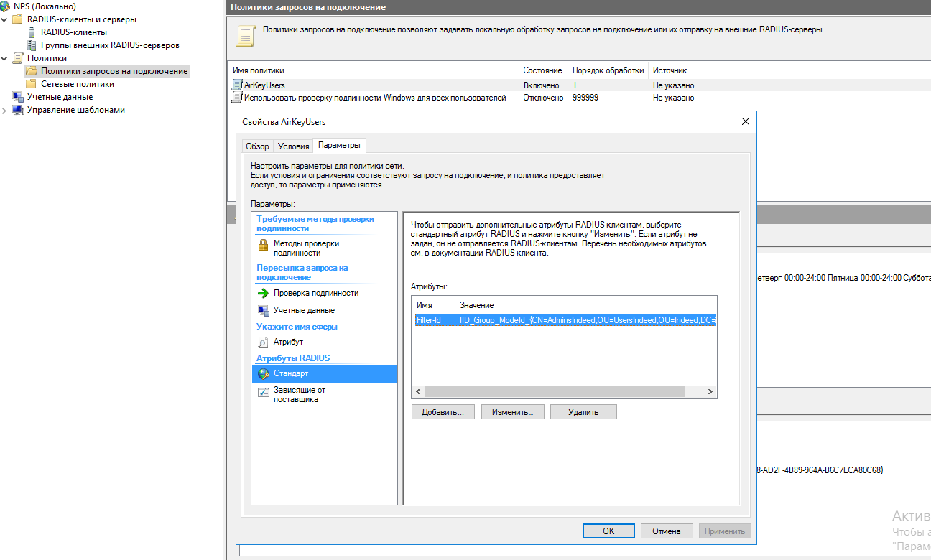Viewport: 931px width, 560px height.
Task: Collapse the RADIUS-клиенты и серверы node
Action: [5, 19]
